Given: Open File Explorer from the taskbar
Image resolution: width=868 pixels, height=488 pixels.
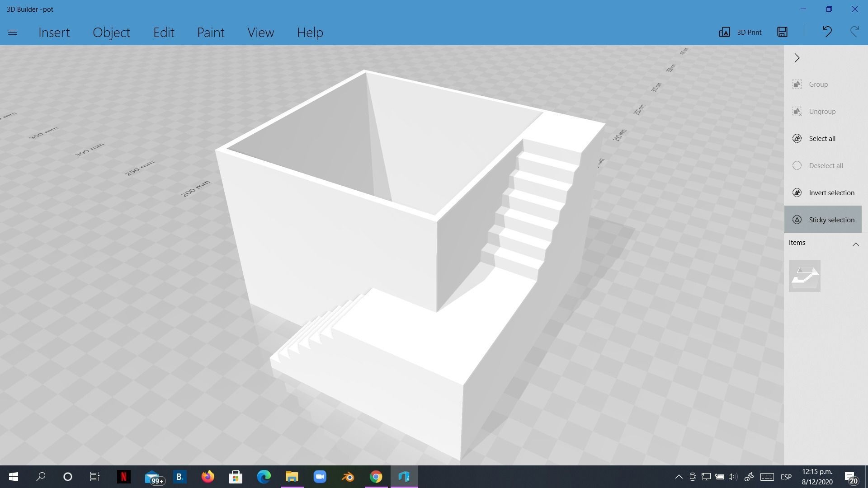Looking at the screenshot, I should tap(292, 477).
